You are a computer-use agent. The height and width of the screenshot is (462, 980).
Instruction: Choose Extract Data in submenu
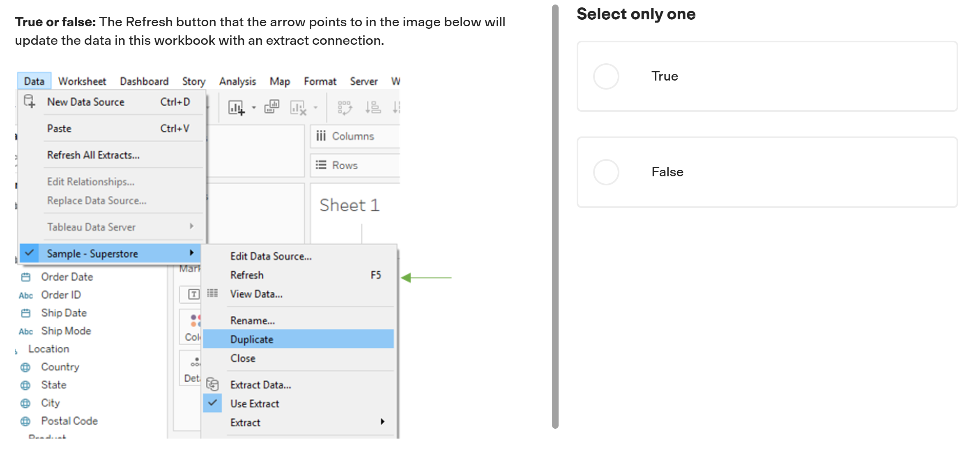(299, 385)
